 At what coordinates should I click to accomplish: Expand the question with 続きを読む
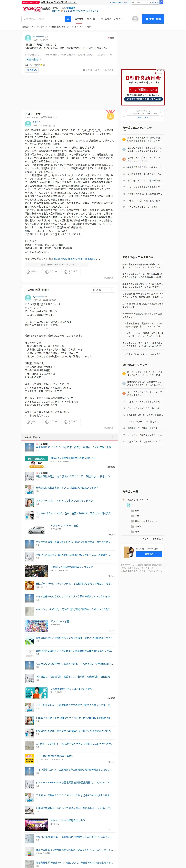click(33, 59)
